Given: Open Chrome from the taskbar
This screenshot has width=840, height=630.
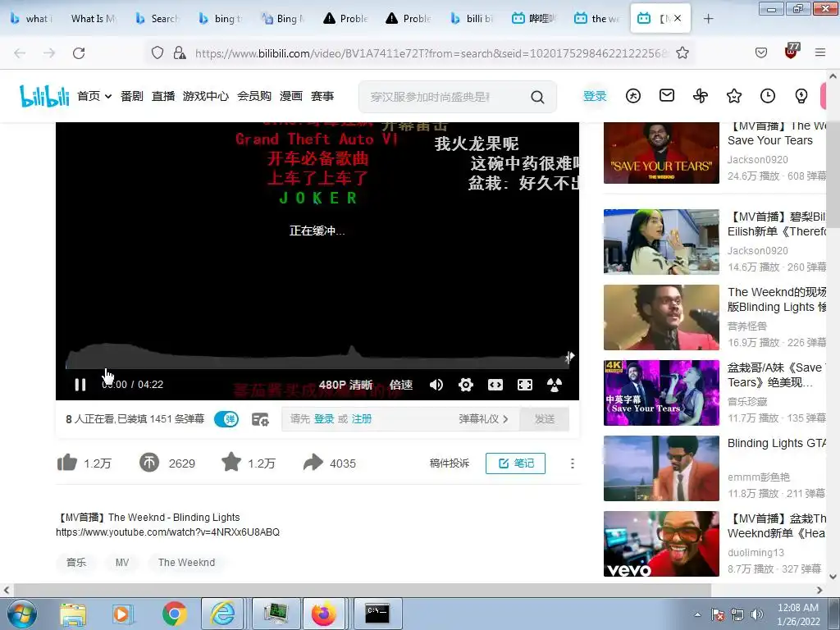Looking at the screenshot, I should (x=174, y=614).
